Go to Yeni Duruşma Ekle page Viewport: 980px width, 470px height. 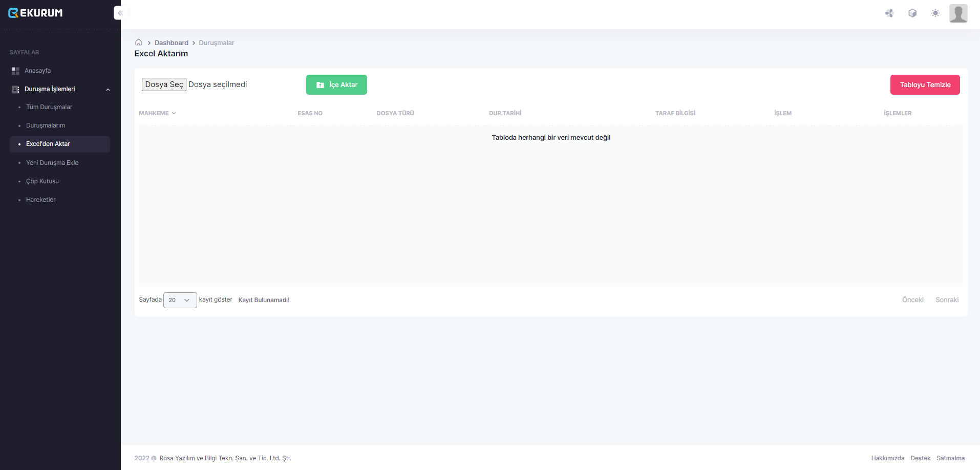pos(52,163)
